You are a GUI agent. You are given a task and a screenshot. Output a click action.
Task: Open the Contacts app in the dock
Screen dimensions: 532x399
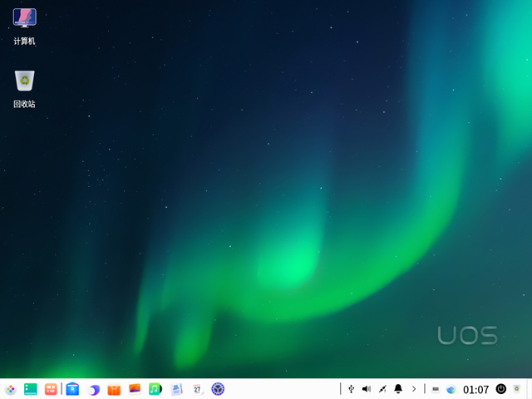[176, 389]
